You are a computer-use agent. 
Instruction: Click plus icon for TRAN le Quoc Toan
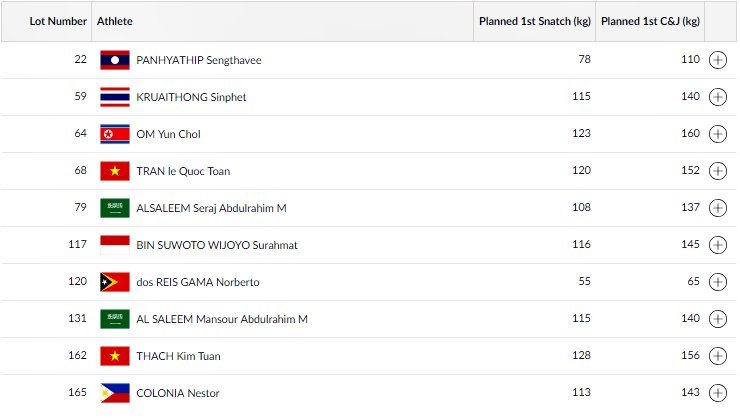717,171
